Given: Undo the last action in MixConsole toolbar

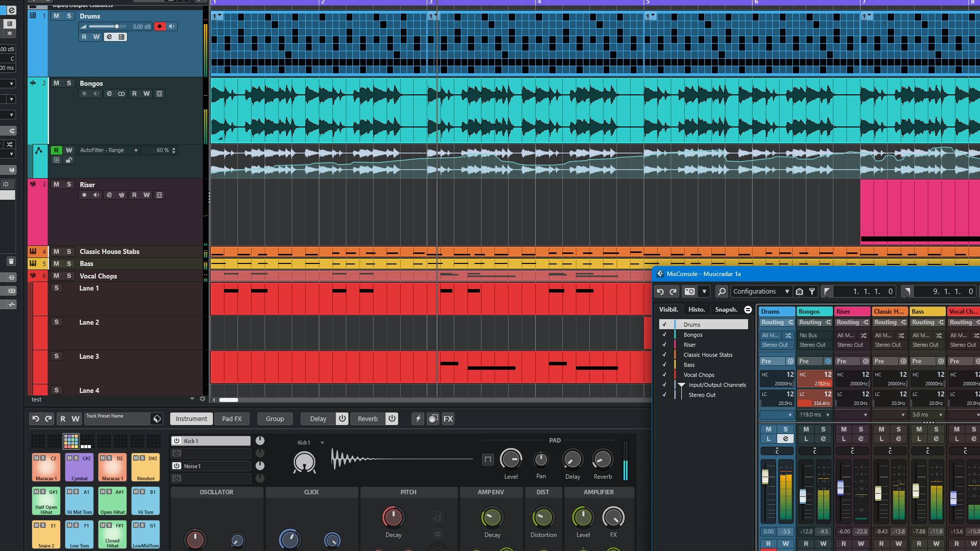Looking at the screenshot, I should click(x=660, y=291).
